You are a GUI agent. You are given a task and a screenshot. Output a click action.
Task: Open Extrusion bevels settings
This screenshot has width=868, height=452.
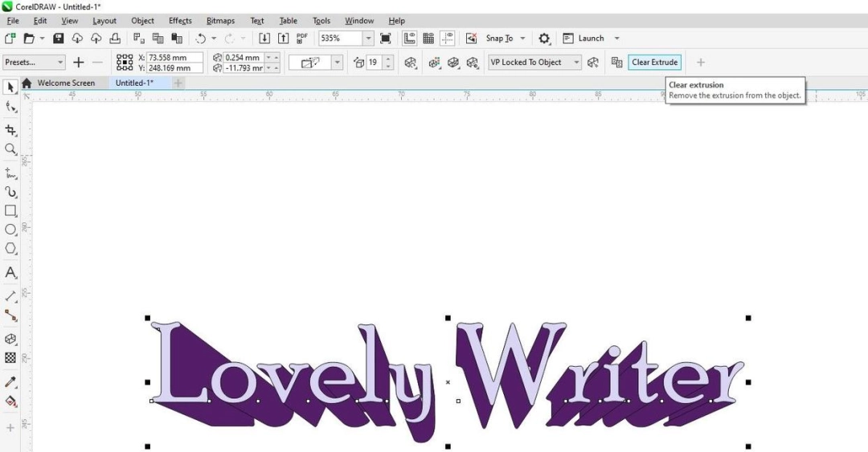(x=453, y=63)
